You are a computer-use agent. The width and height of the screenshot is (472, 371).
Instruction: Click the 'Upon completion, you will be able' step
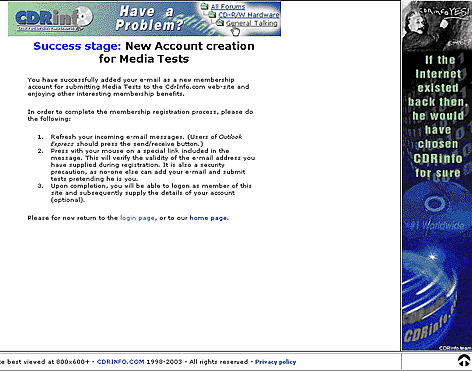151,193
